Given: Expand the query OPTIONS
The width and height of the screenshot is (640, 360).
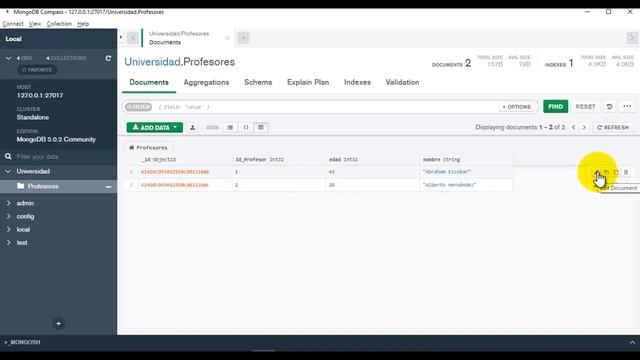Looking at the screenshot, I should (517, 107).
